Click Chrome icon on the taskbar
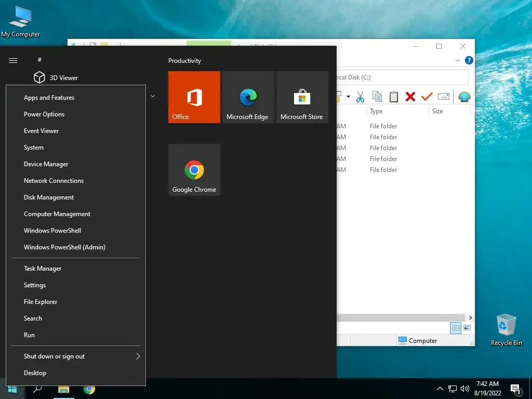This screenshot has height=399, width=532. (x=89, y=389)
